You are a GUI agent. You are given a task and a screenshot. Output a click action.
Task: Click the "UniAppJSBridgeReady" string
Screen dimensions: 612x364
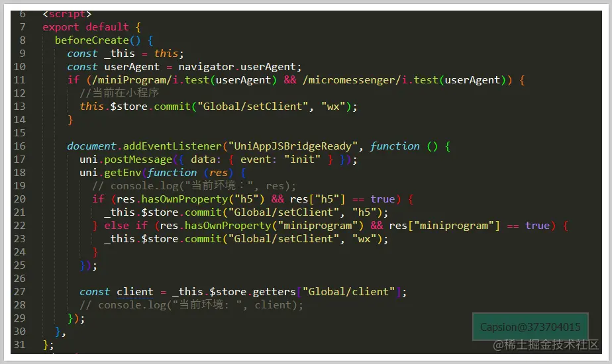coord(293,146)
